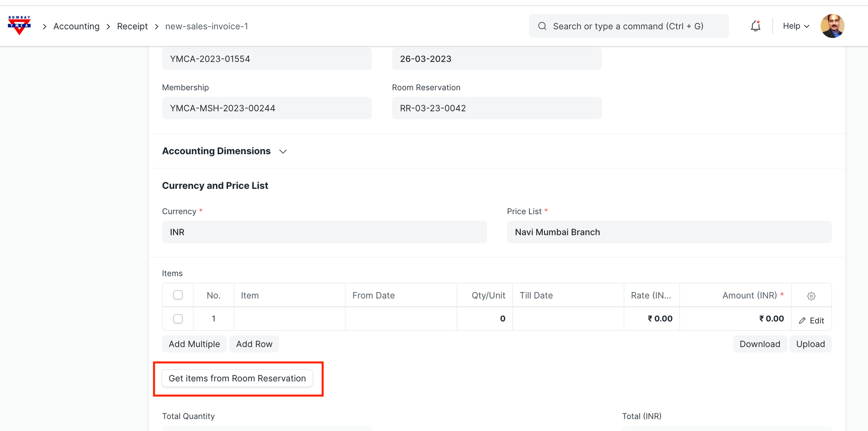Open the Help dropdown menu
Screen dimensions: 868x431
[x=796, y=26]
